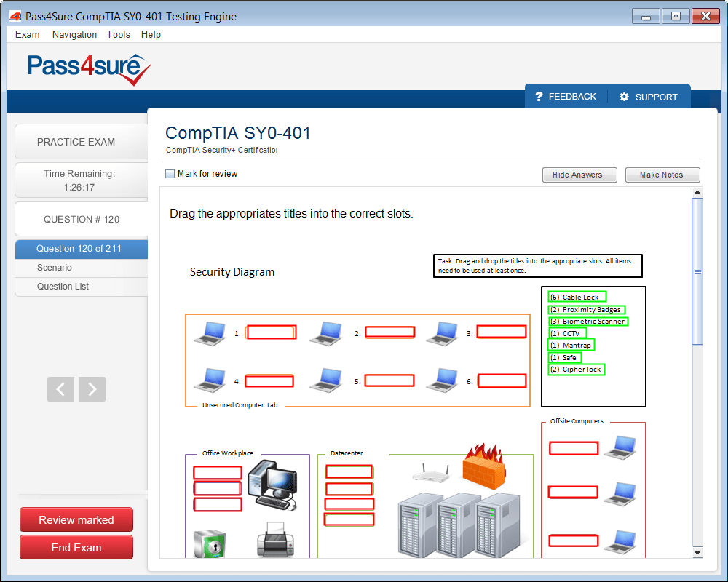Open the Navigation menu

pyautogui.click(x=74, y=35)
